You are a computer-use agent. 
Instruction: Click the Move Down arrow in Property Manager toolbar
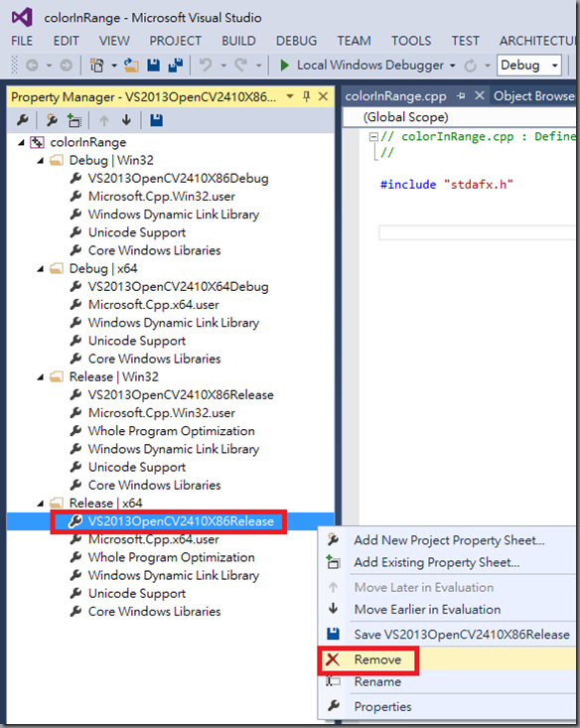126,121
